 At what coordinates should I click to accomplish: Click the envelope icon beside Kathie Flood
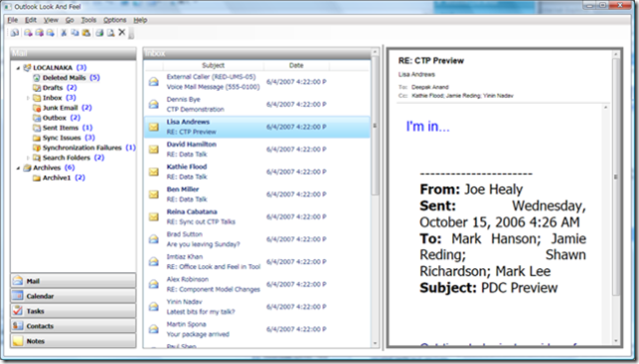click(x=154, y=172)
